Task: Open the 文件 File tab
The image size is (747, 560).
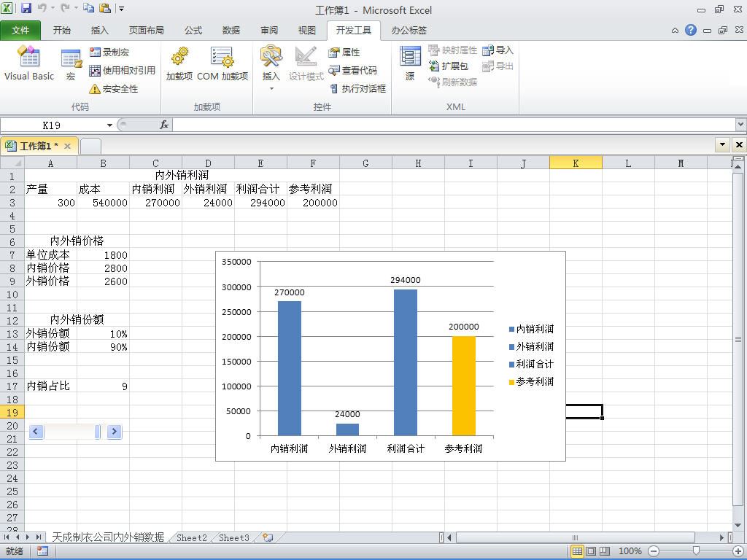Action: [20, 31]
